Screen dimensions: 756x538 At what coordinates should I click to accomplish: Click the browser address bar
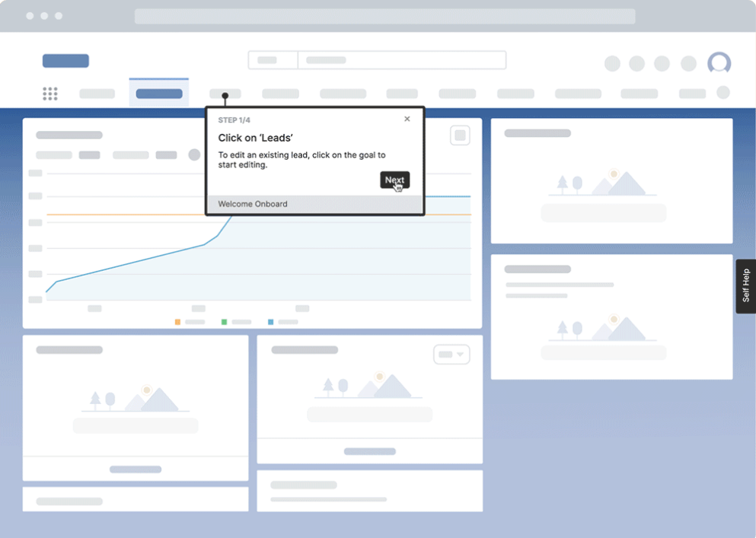pos(384,16)
